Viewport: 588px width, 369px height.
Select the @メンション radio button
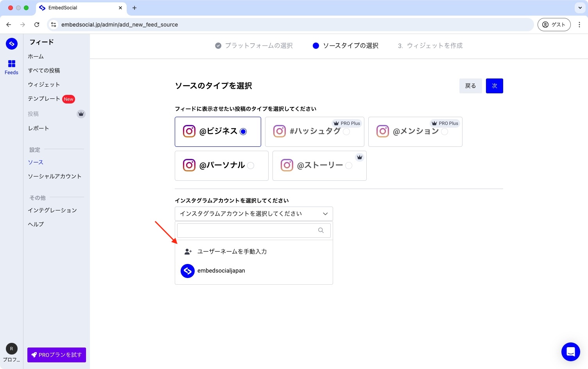445,132
